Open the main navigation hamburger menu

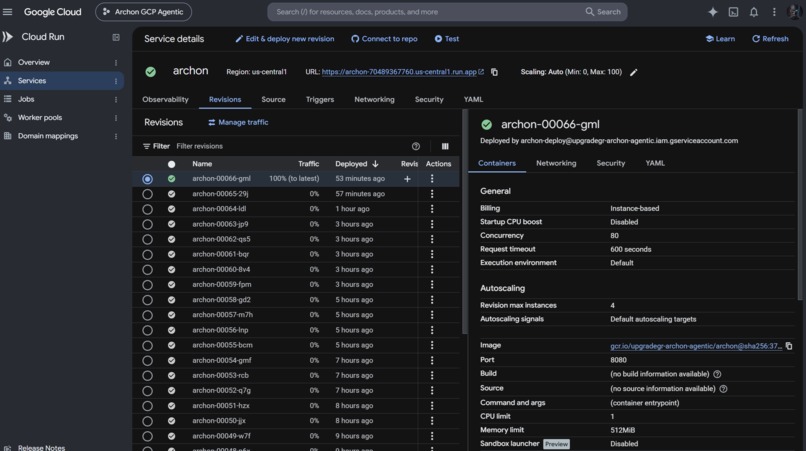coord(7,11)
